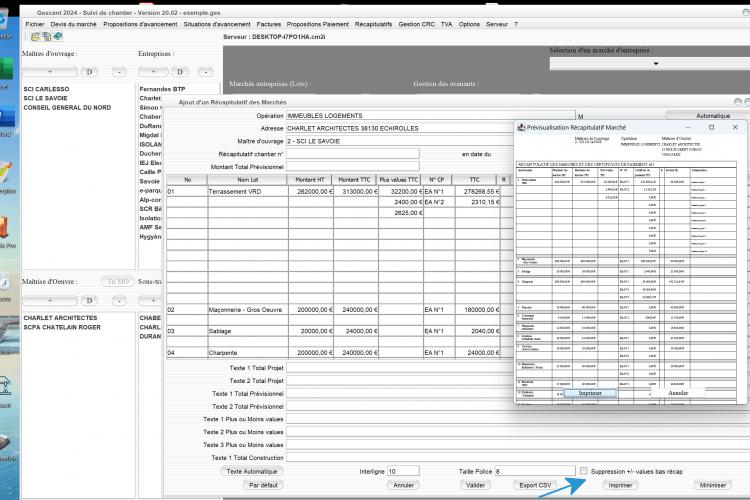Click the third toolbar icon in Gescant

coord(57,36)
